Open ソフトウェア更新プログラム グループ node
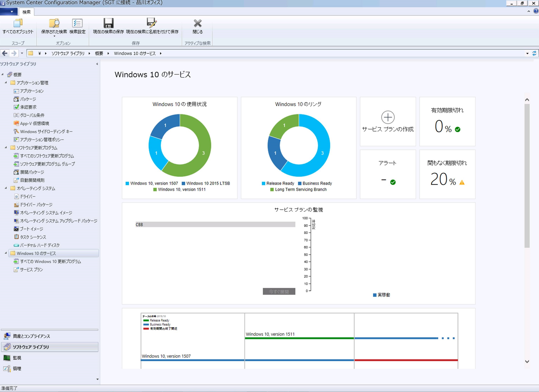The image size is (539, 392). [44, 164]
